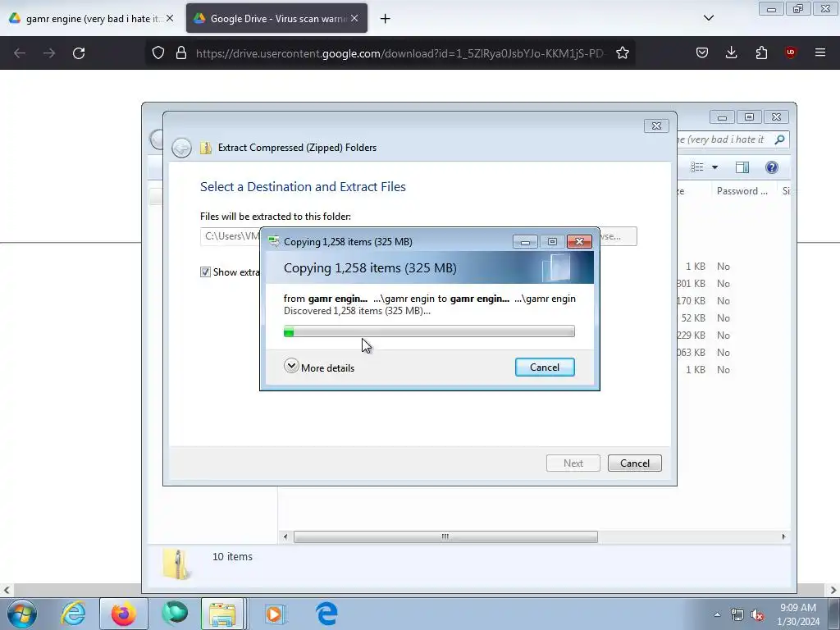This screenshot has width=840, height=630.
Task: Launch Microsoft Edge from taskbar
Action: 326,614
